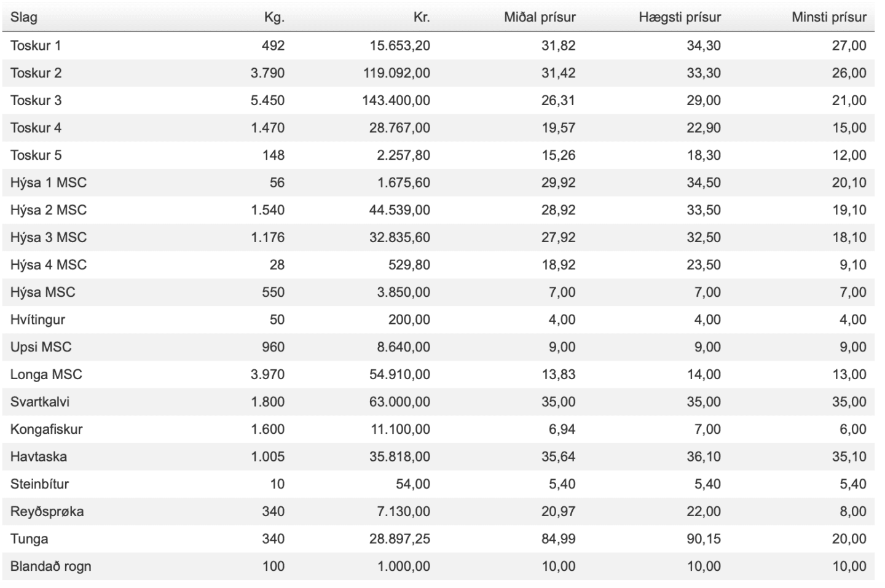Click the Minsti prísur column header
This screenshot has height=588, width=885.
pyautogui.click(x=829, y=17)
